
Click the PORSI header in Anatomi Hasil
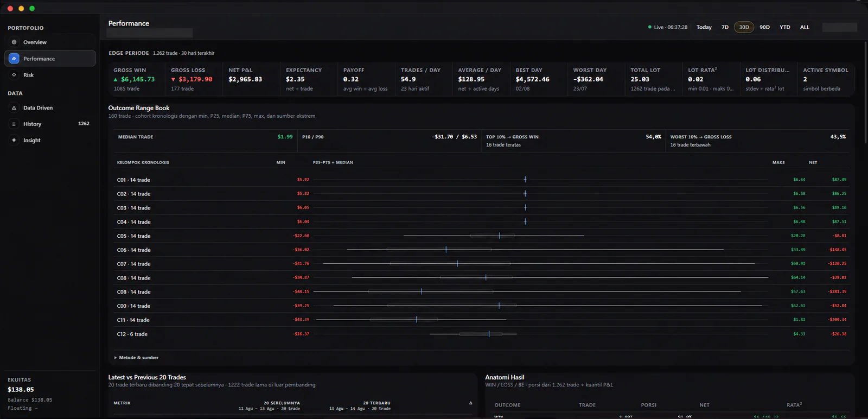coord(649,405)
